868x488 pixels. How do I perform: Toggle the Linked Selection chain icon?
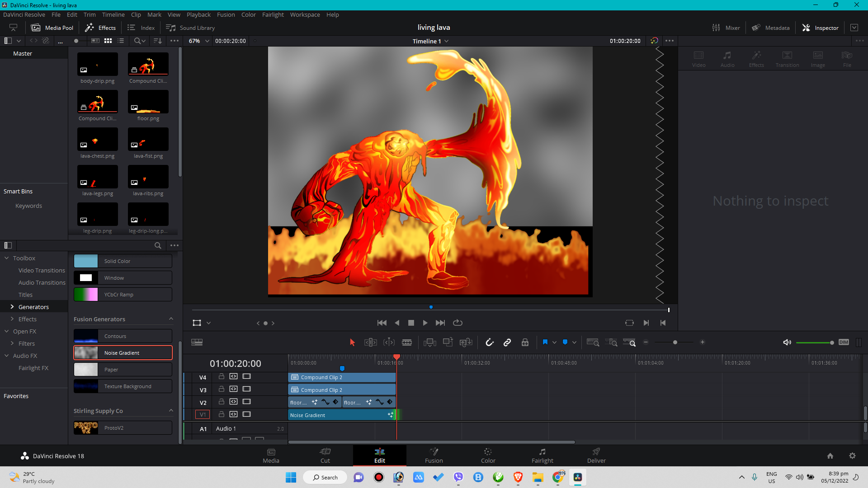click(507, 343)
